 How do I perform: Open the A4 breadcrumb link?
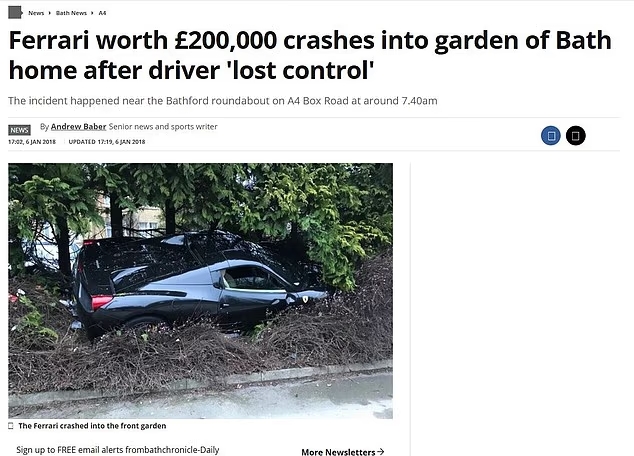point(102,13)
